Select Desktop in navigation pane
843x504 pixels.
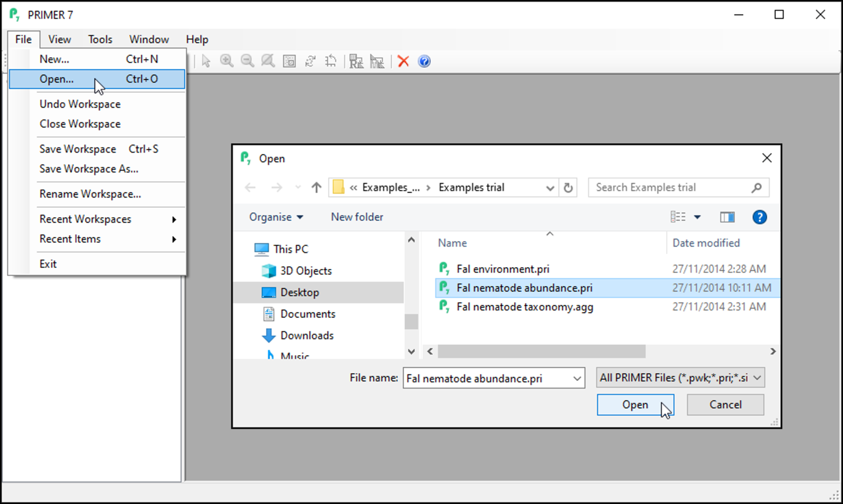pyautogui.click(x=319, y=292)
